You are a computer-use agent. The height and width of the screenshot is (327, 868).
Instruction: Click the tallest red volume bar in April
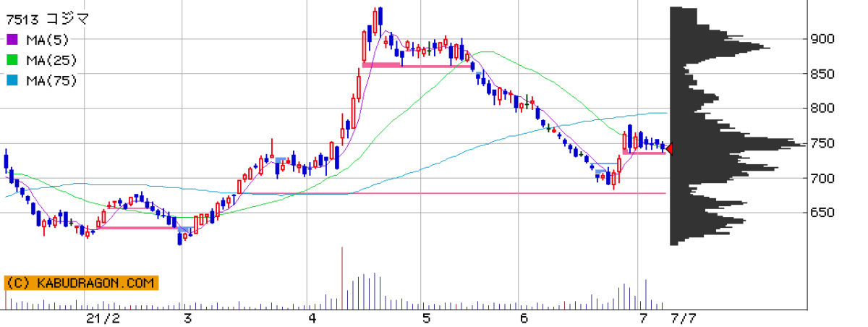pyautogui.click(x=341, y=278)
